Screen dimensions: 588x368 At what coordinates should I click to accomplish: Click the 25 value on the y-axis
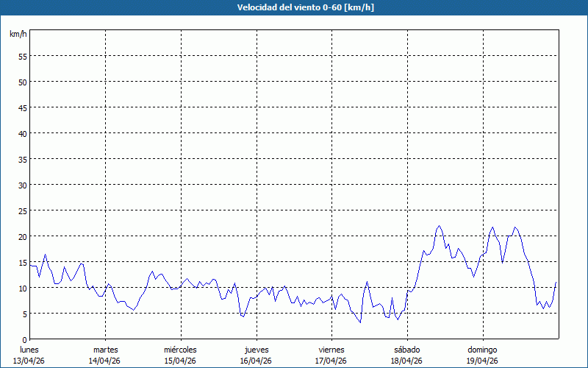(x=22, y=210)
